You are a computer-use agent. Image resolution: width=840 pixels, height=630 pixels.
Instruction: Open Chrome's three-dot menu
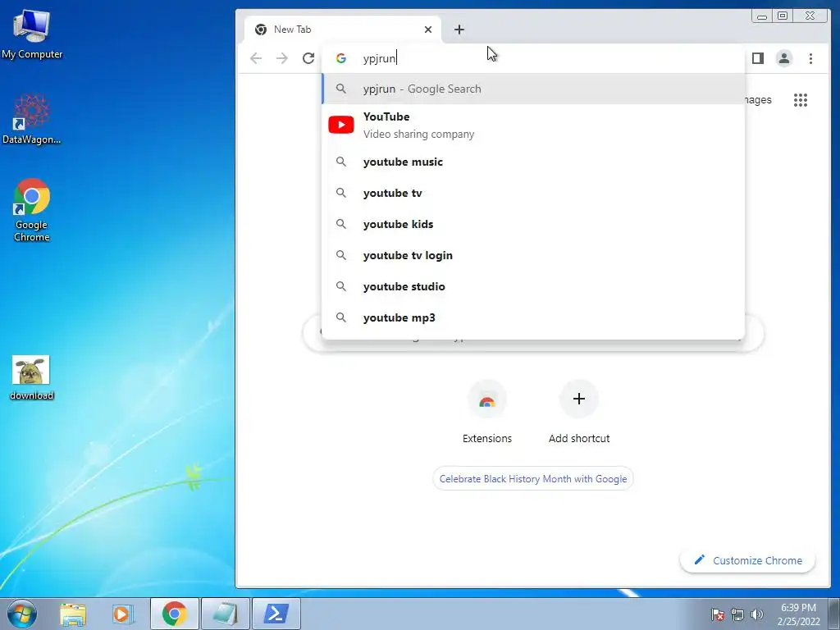(810, 58)
